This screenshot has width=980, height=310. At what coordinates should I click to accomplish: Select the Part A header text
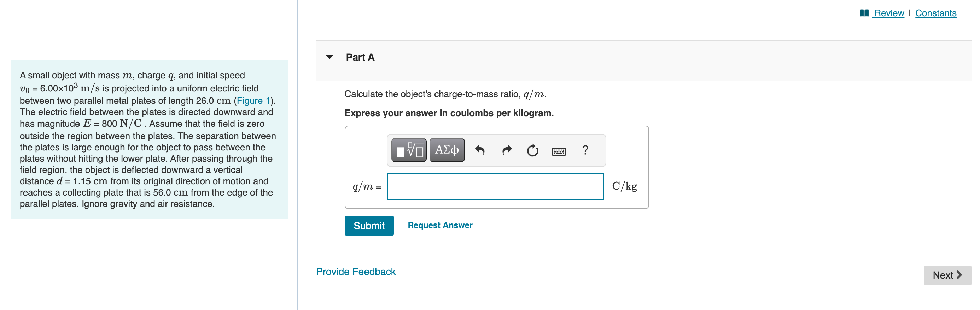360,57
